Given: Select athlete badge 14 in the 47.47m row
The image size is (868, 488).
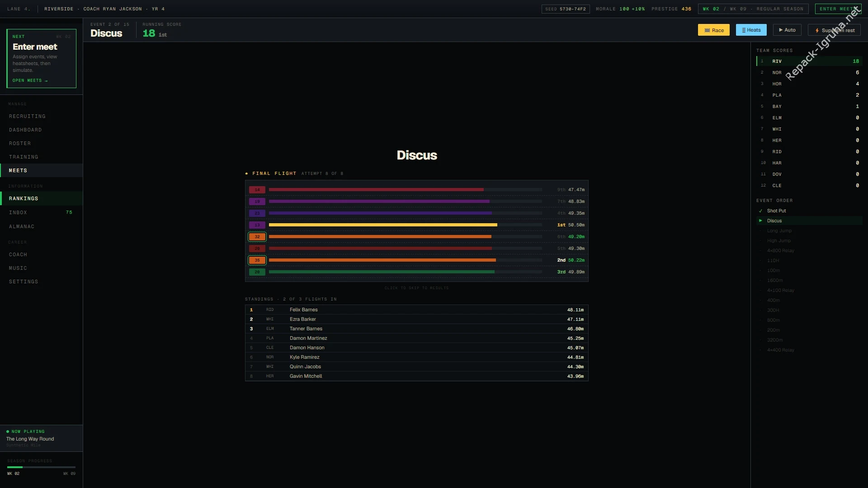Looking at the screenshot, I should 257,190.
